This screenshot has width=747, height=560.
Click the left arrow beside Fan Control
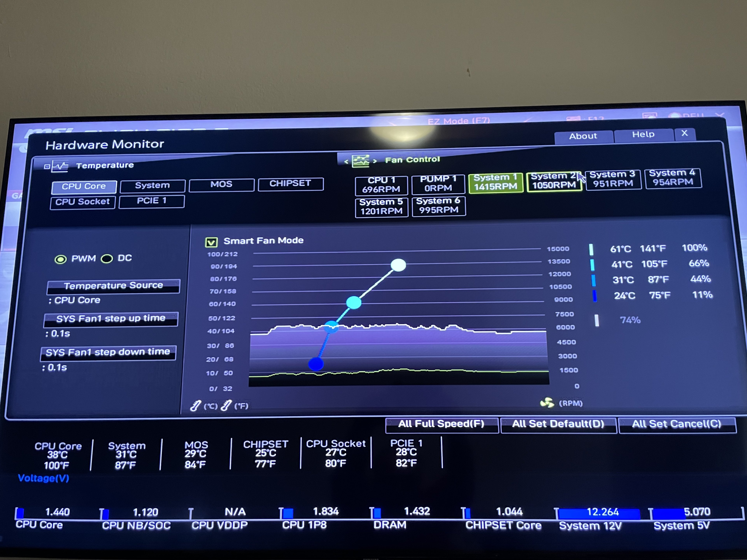click(346, 162)
